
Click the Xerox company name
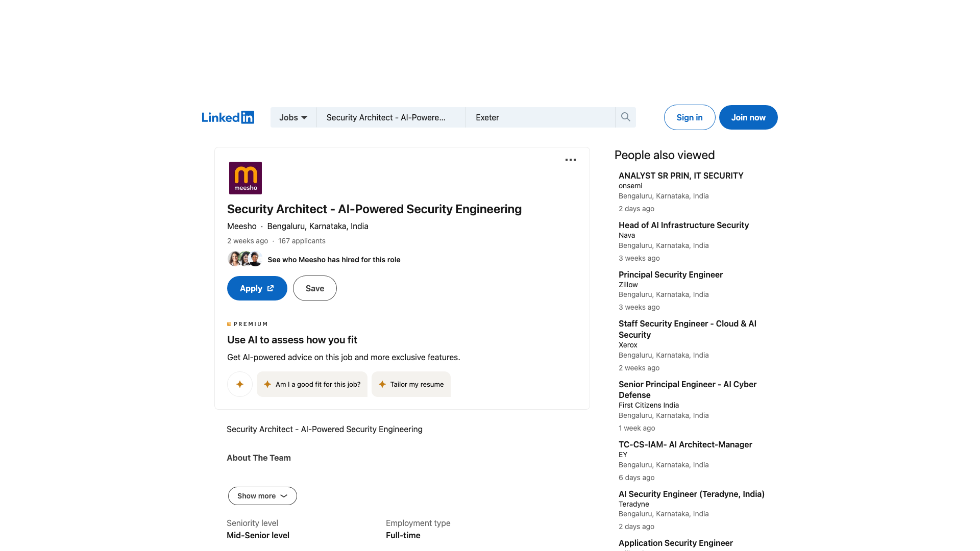point(628,345)
